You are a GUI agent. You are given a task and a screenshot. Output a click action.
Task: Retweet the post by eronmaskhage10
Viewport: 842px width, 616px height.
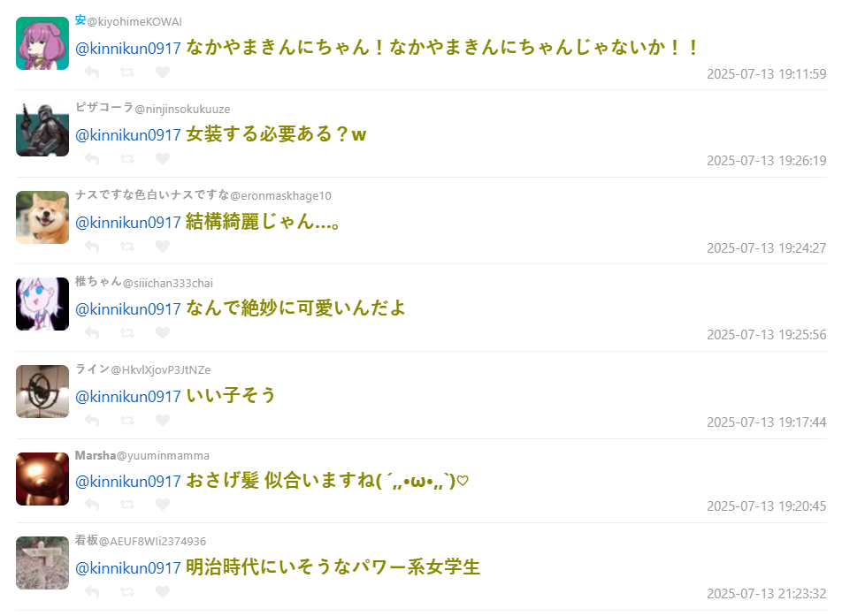[127, 247]
